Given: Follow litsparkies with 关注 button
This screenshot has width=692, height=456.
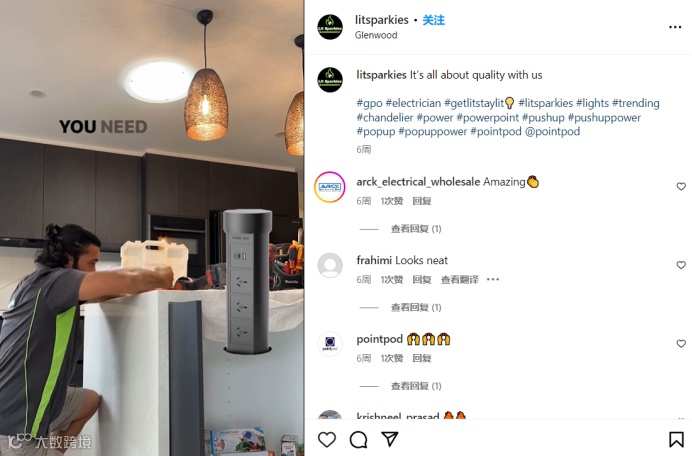Looking at the screenshot, I should coord(433,20).
